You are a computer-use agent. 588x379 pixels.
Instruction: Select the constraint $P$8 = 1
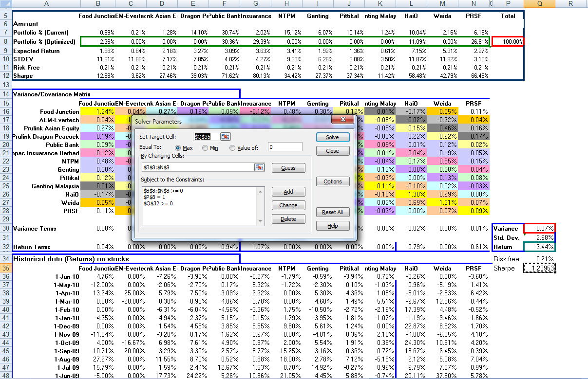coord(154,198)
